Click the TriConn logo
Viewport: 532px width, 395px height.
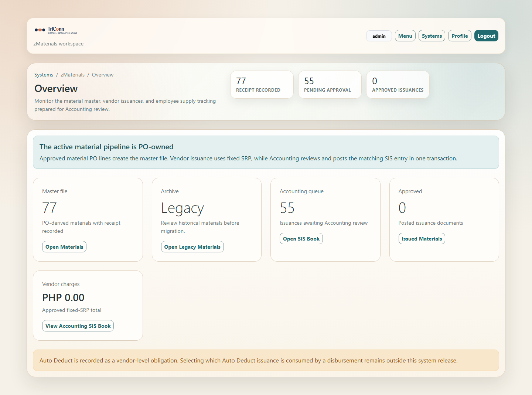(56, 30)
